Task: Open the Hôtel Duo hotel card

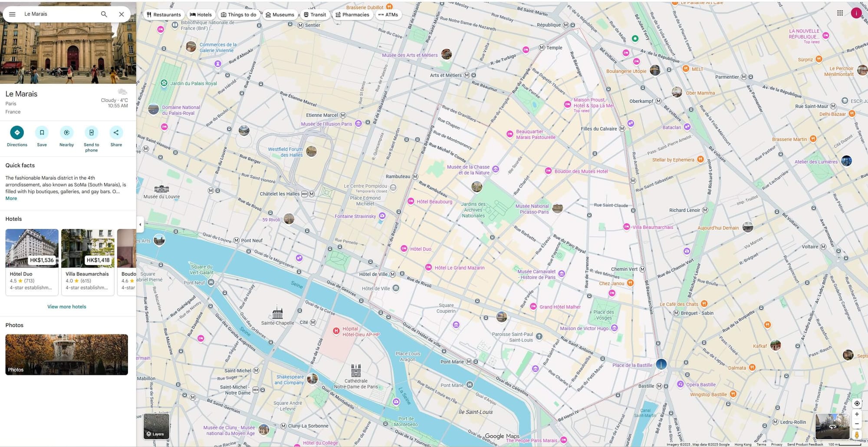Action: pos(32,262)
